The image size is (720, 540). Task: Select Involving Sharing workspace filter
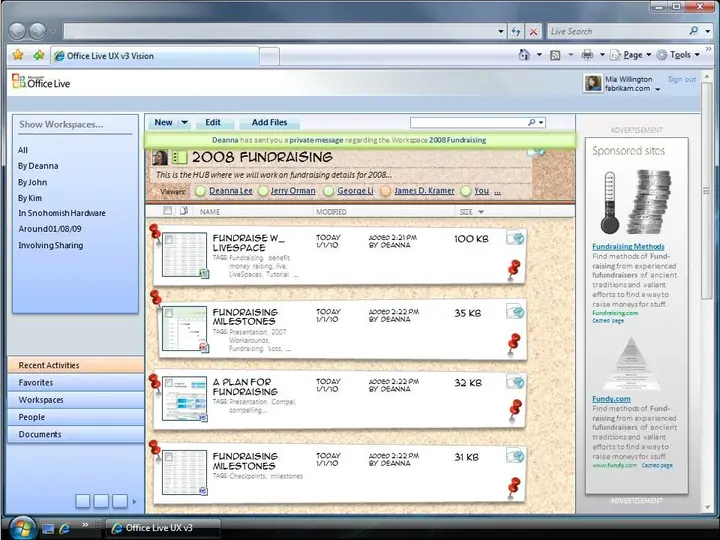51,245
